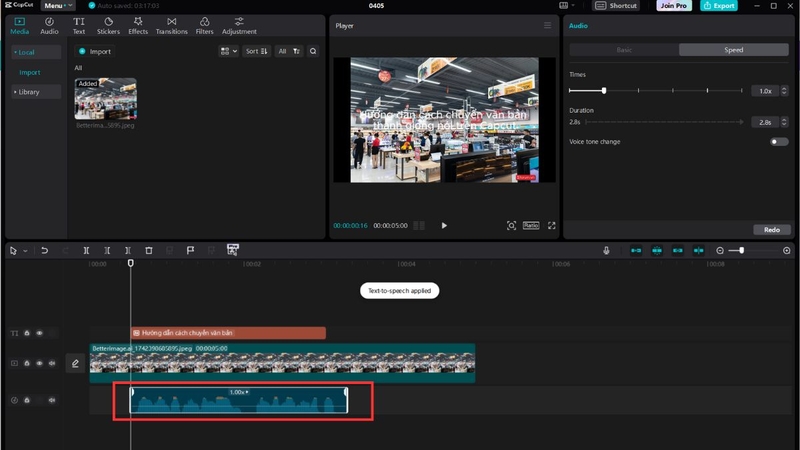This screenshot has width=800, height=450.
Task: Open the grid view options dropdown
Action: pos(228,51)
